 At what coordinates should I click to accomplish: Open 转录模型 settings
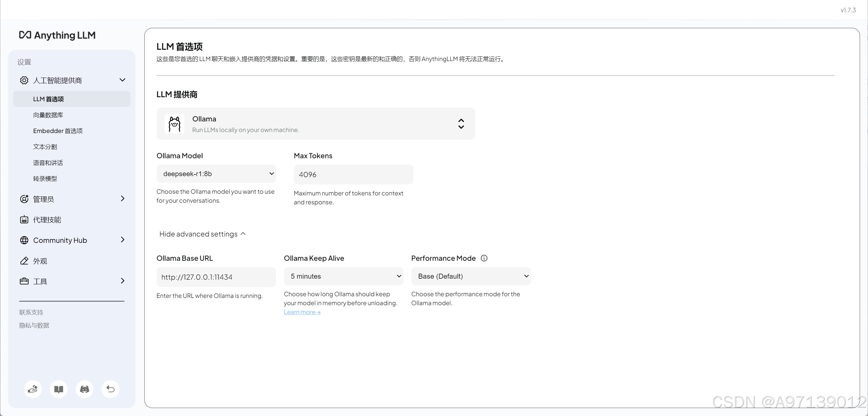tap(45, 179)
